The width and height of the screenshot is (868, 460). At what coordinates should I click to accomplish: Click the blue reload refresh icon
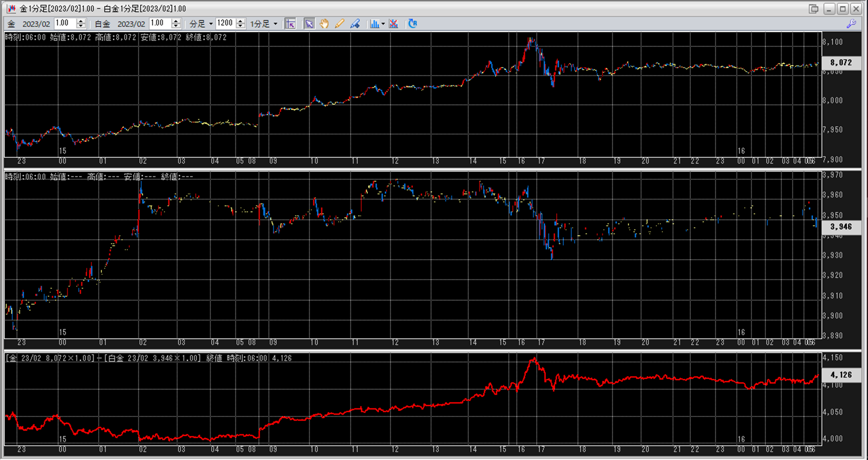point(412,24)
